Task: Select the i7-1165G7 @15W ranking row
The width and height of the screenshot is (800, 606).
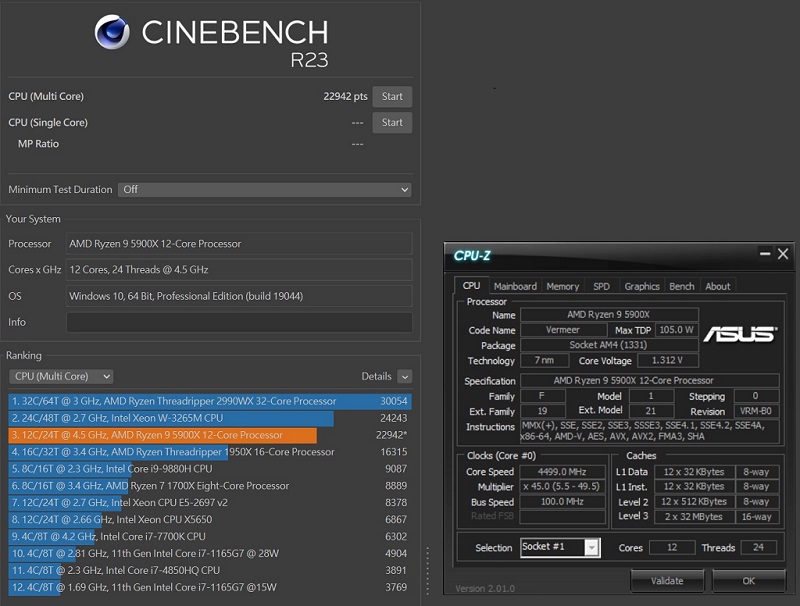Action: (210, 587)
